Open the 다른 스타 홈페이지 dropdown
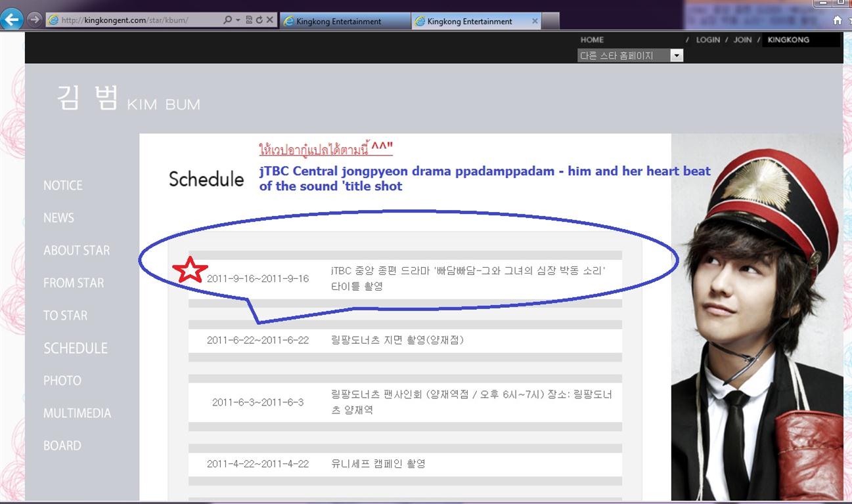This screenshot has height=504, width=852. (630, 56)
